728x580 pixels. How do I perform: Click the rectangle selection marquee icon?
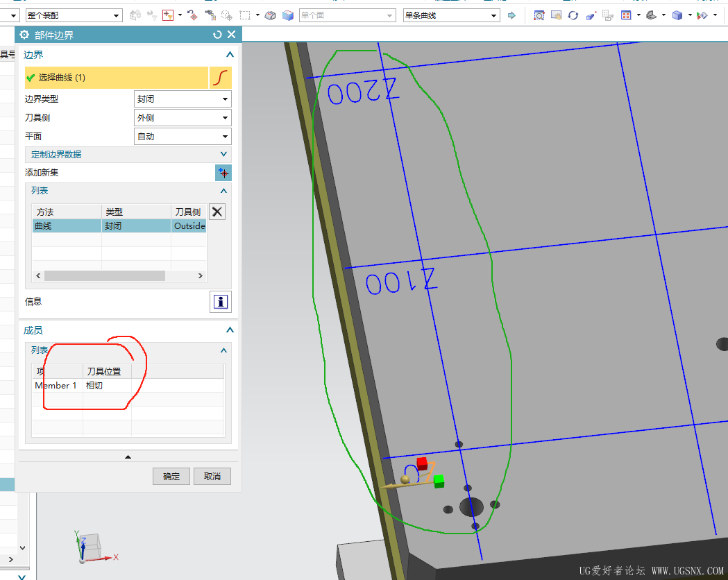(x=245, y=15)
